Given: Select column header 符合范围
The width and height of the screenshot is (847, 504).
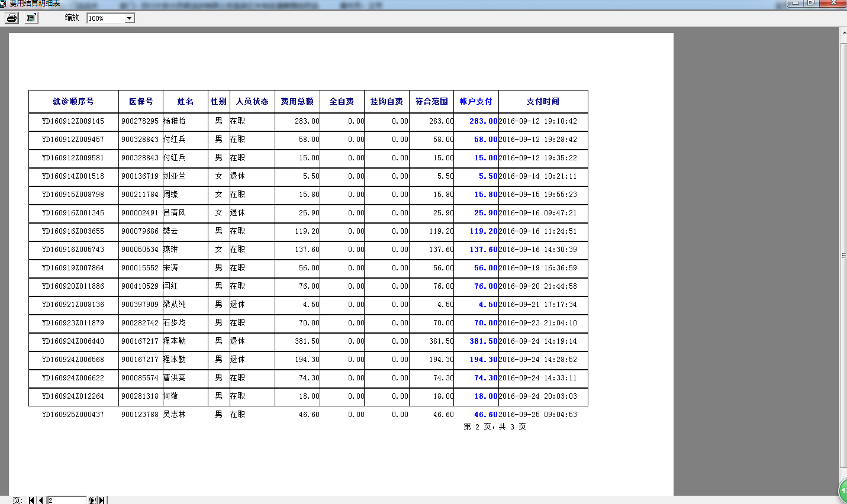Looking at the screenshot, I should click(x=431, y=101).
